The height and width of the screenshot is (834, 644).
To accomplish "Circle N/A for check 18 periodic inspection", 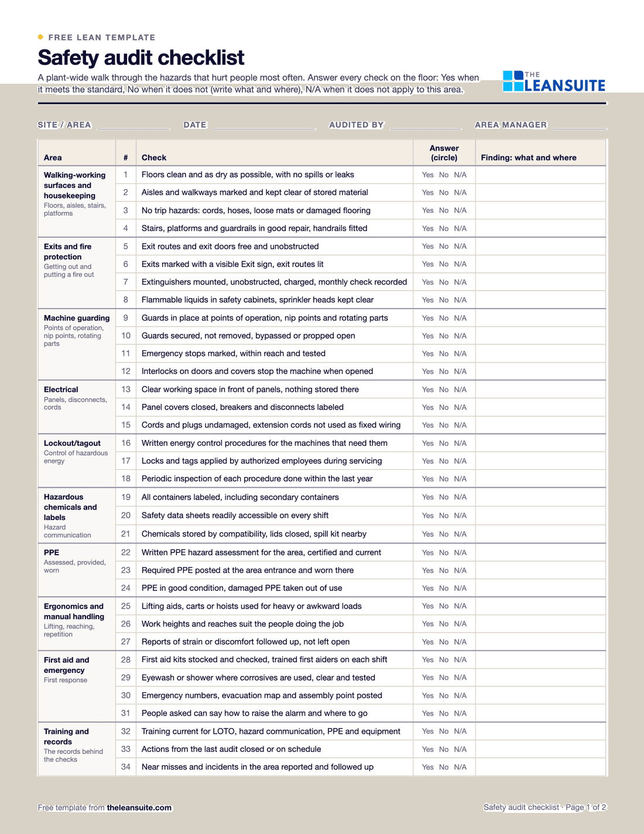I will [x=460, y=478].
